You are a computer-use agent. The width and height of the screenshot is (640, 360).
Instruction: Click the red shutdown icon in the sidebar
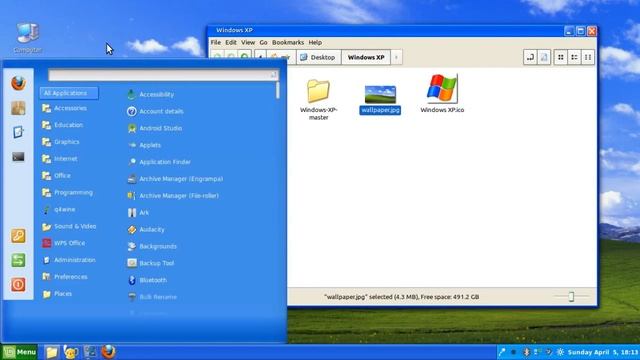click(18, 284)
